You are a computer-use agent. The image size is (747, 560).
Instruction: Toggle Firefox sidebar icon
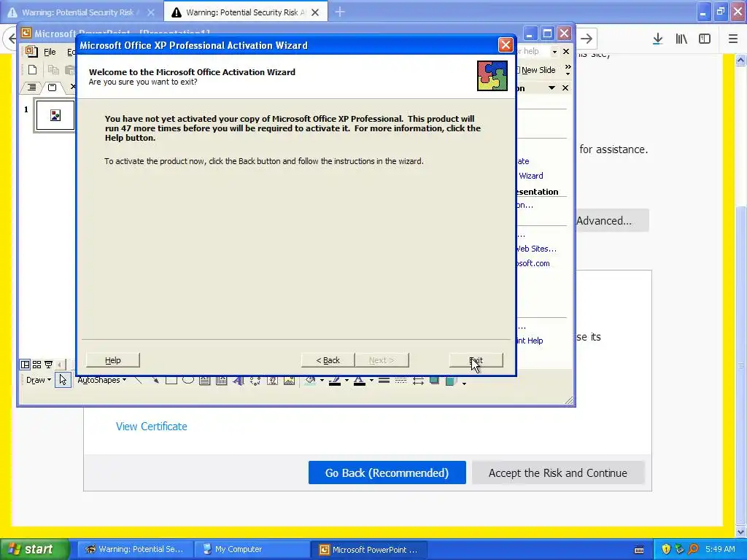705,39
